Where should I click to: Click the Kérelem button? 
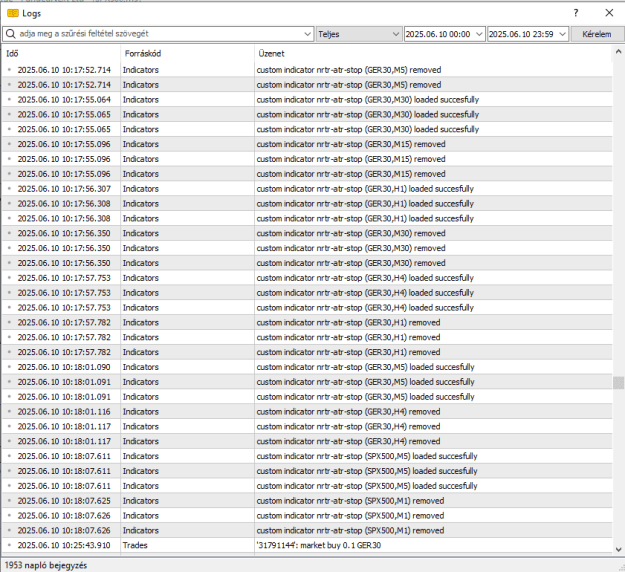(x=597, y=34)
